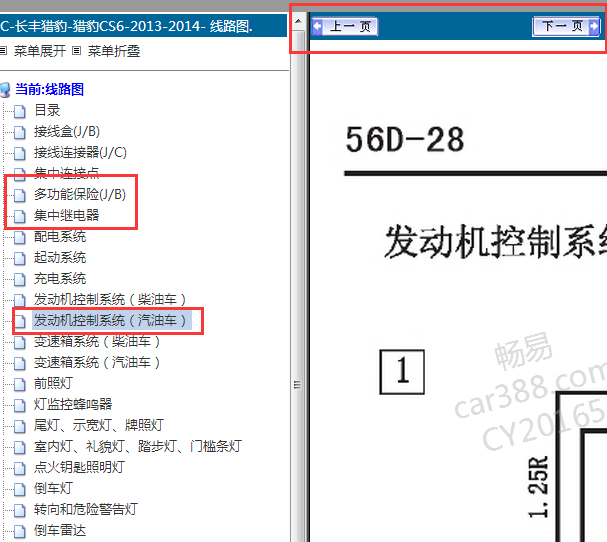
Task: Click page icon next to 倒车雷达
Action: [20, 532]
